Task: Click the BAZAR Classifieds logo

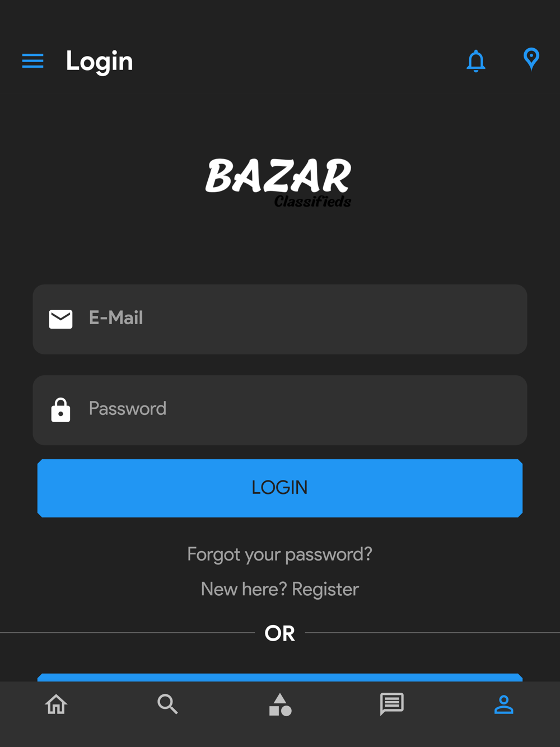Action: tap(278, 183)
